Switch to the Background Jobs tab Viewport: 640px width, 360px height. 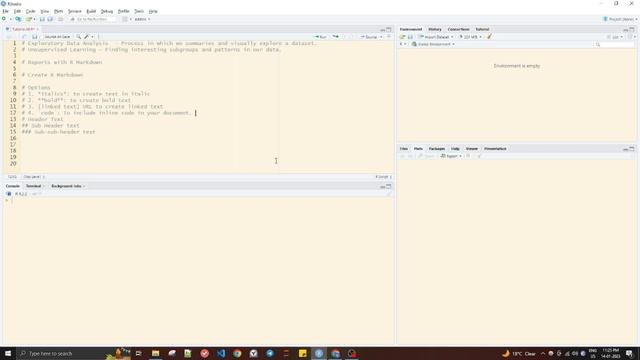tap(66, 186)
